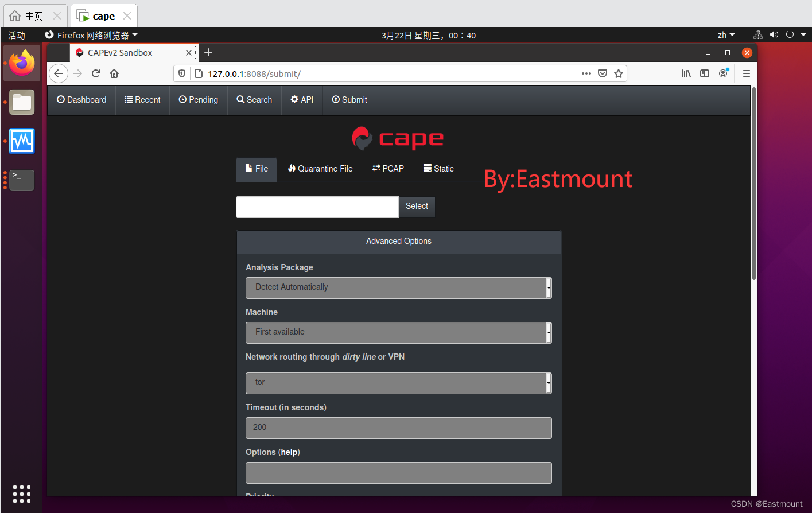Switch to the Static tab
Viewport: 812px width, 513px height.
click(x=438, y=169)
